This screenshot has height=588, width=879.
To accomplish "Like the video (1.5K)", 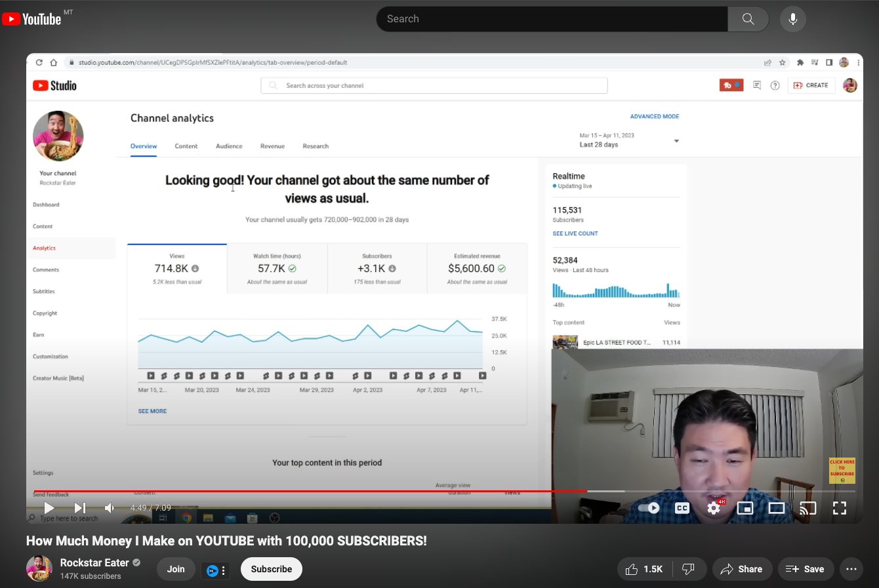I will tap(644, 569).
